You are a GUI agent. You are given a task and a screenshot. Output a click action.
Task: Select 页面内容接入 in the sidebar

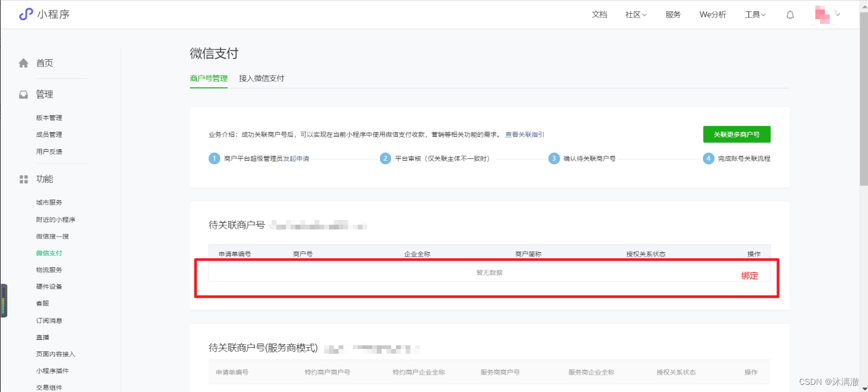point(56,354)
